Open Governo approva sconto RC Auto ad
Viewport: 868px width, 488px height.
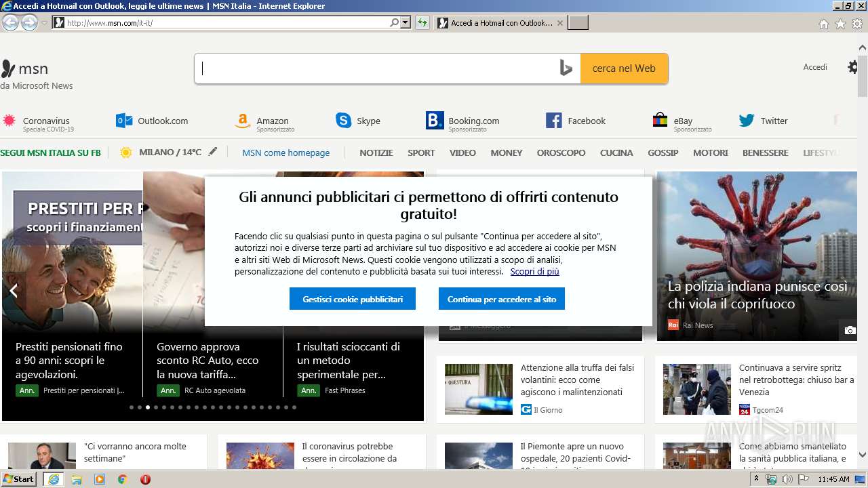pyautogui.click(x=208, y=360)
